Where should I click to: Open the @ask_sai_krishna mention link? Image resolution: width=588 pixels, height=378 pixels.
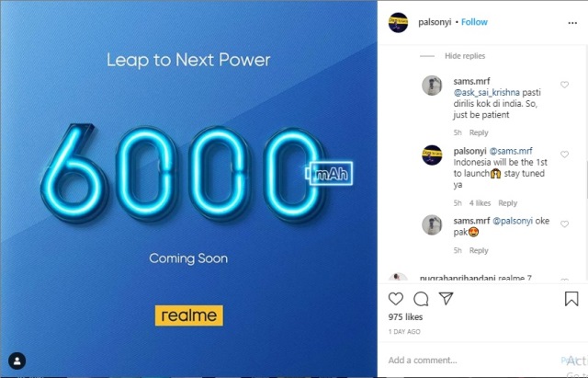[486, 92]
